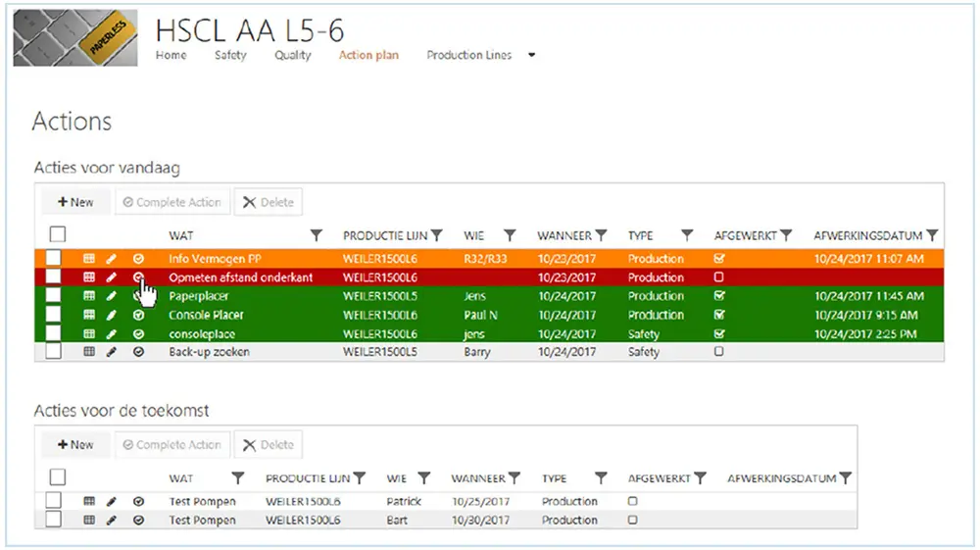
Task: Open WAT column filter in future actions
Action: click(x=237, y=478)
